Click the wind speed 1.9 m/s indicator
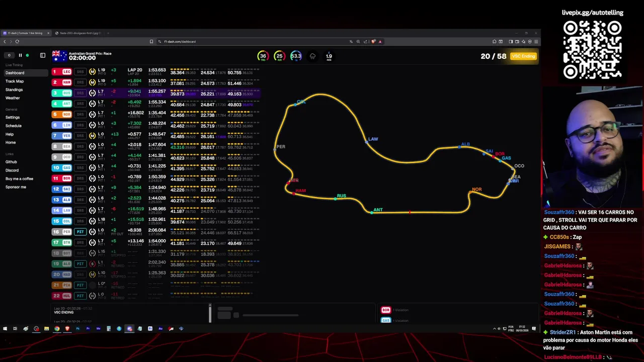The width and height of the screenshot is (644, 362). coord(329,57)
